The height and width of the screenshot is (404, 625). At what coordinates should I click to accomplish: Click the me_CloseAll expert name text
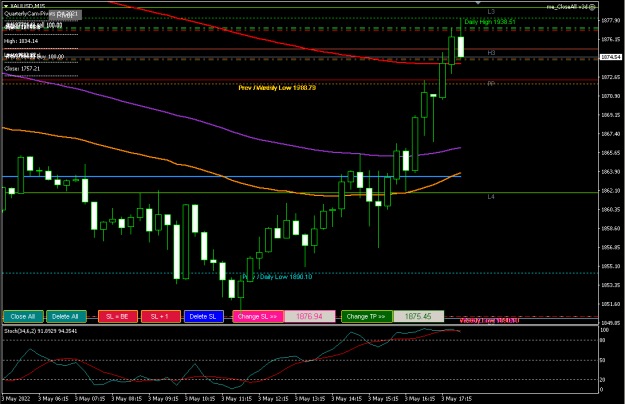567,7
